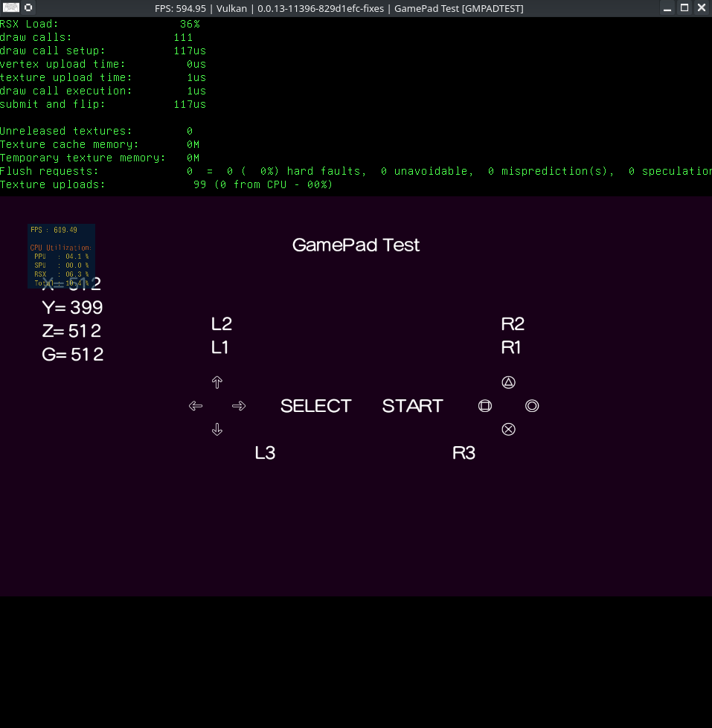The height and width of the screenshot is (728, 712).
Task: Click the FPS : 609.49 overlay text
Action: tap(54, 230)
